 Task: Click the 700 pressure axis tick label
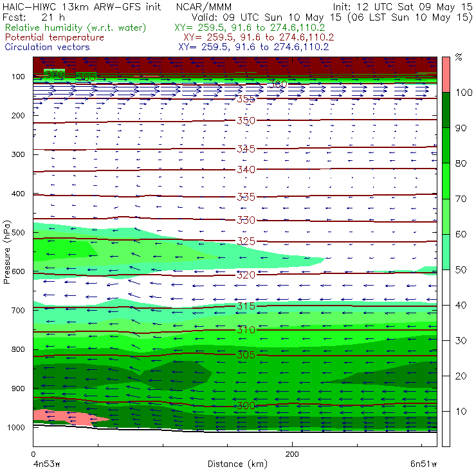tap(18, 310)
